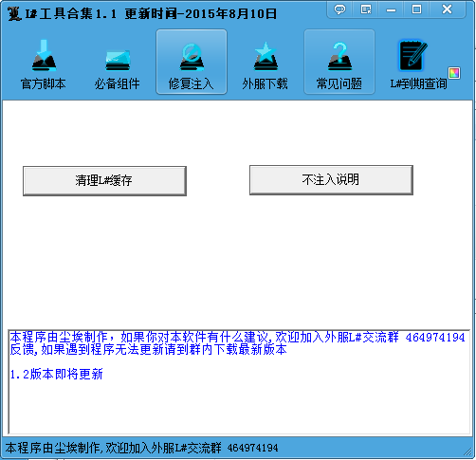476x460 pixels.
Task: Open the 外服下载 star download icon
Action: pyautogui.click(x=265, y=63)
